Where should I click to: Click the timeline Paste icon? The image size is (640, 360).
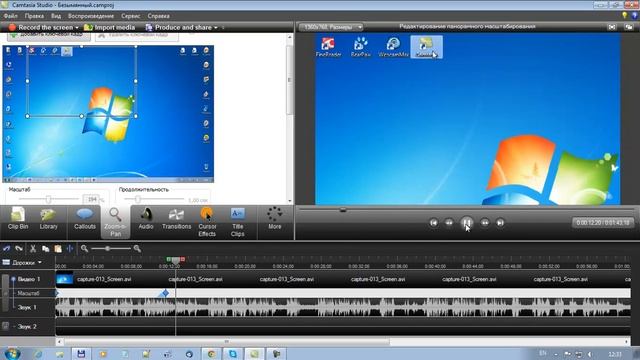point(58,248)
